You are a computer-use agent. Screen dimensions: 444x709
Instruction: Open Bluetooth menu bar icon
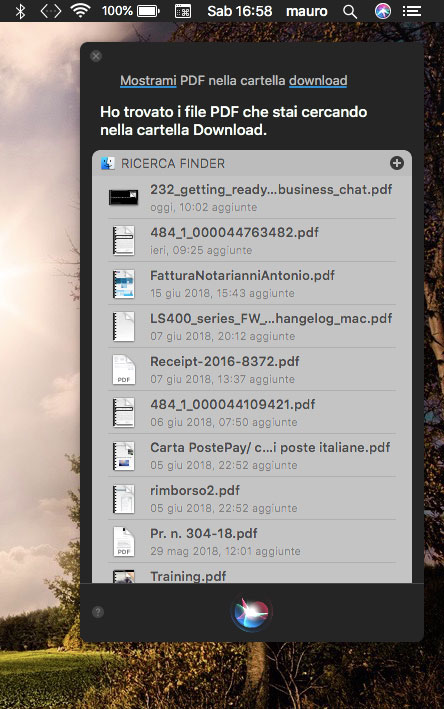[20, 11]
